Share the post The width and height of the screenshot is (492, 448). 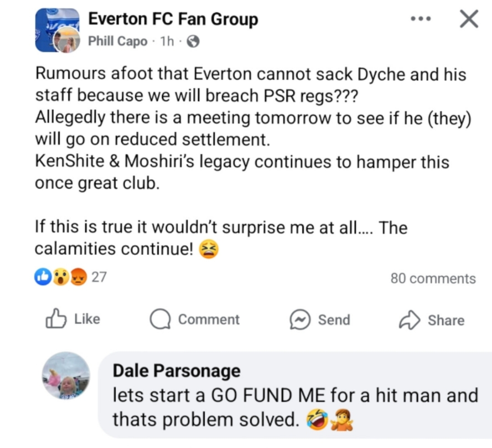[x=431, y=320]
